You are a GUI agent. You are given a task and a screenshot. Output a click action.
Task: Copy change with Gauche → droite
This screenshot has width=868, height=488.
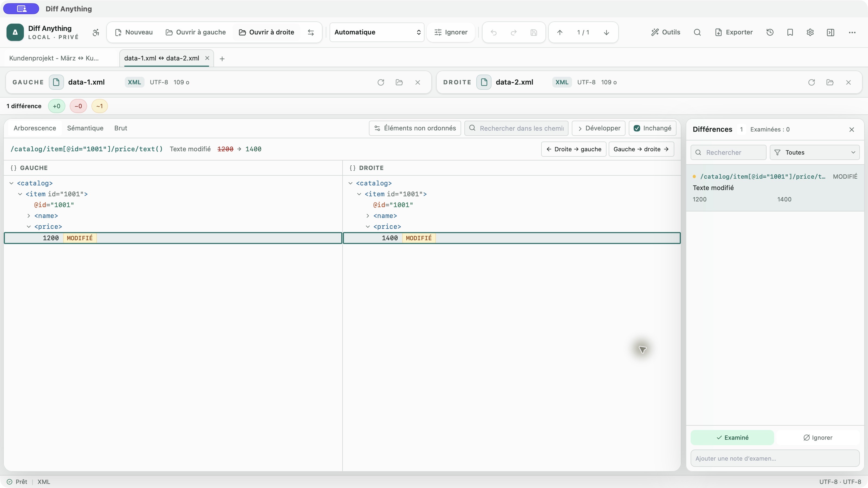click(641, 149)
